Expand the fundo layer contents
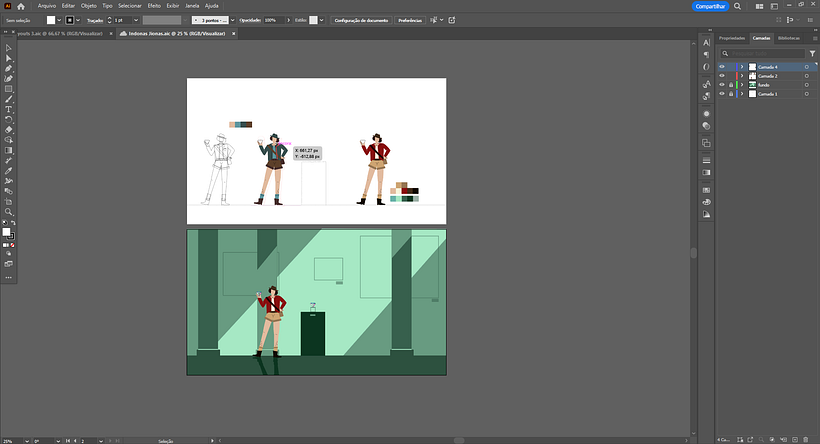This screenshot has height=444, width=820. coord(741,85)
